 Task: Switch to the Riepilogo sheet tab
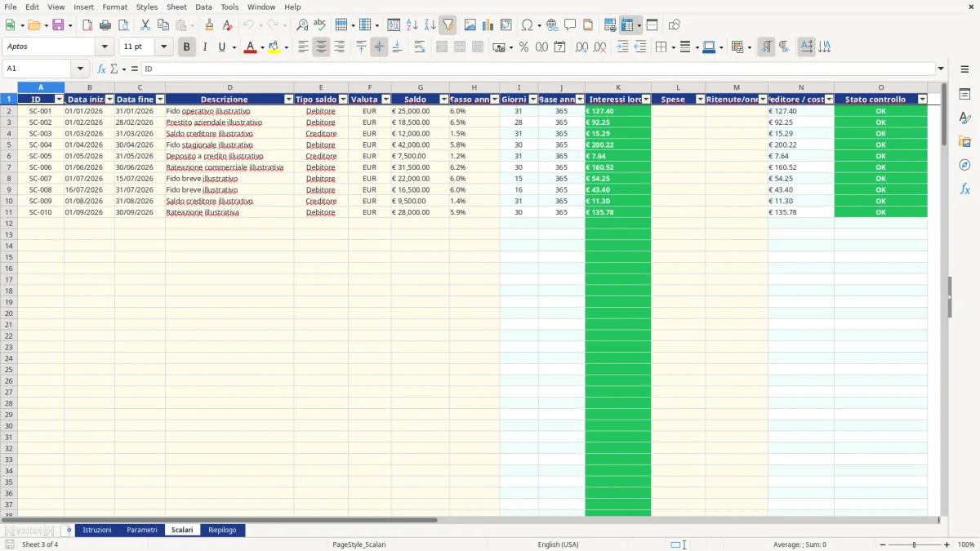pyautogui.click(x=222, y=530)
